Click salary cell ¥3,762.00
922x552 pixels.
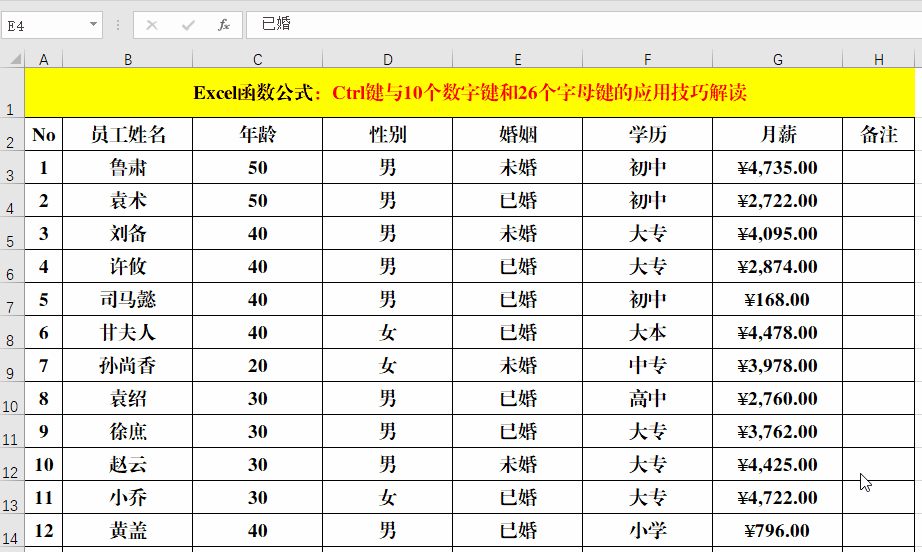click(x=777, y=431)
